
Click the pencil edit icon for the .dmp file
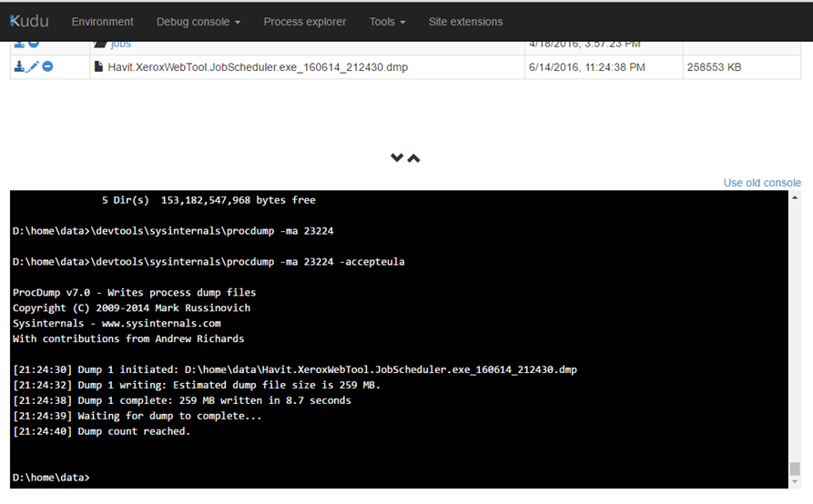coord(33,67)
